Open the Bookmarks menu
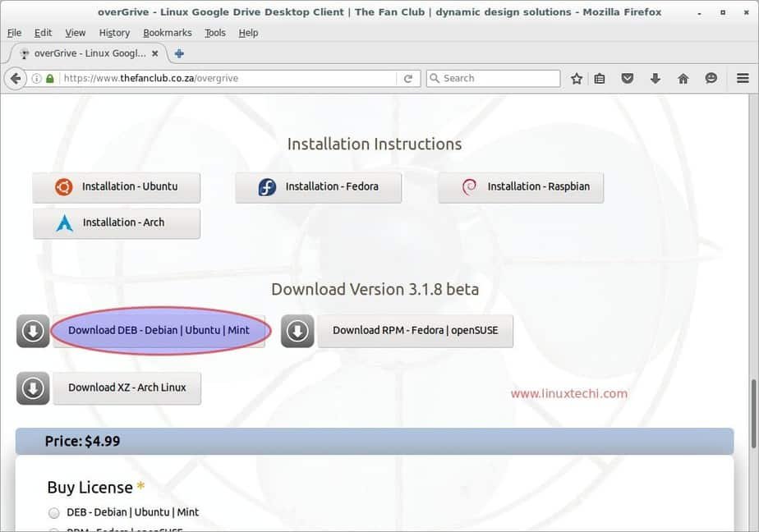The image size is (759, 532). (167, 32)
